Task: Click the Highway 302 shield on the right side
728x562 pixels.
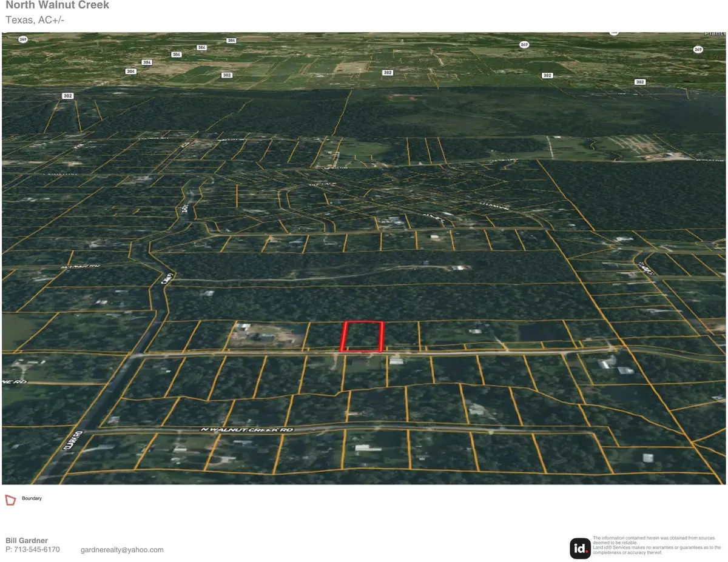Action: pos(547,75)
